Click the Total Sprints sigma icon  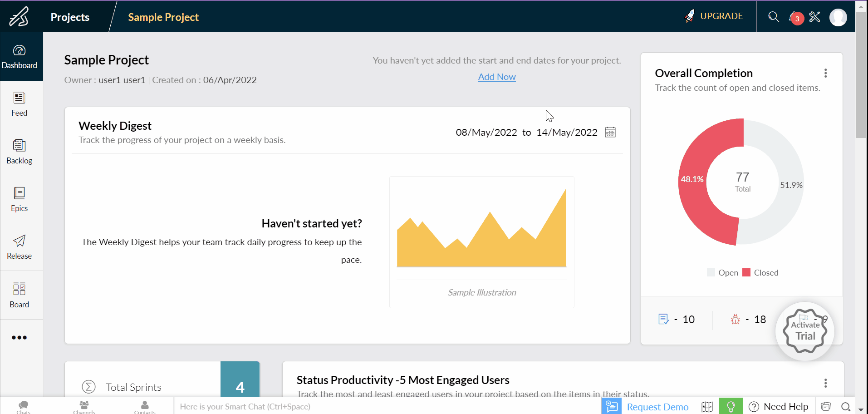[88, 387]
